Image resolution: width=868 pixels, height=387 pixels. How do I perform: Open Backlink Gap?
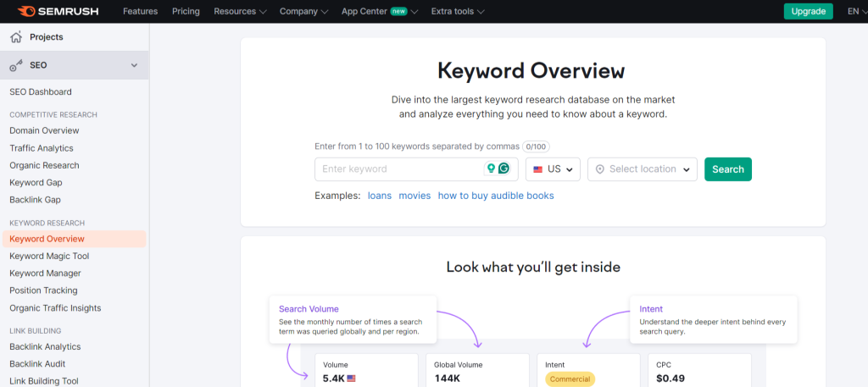coord(35,200)
